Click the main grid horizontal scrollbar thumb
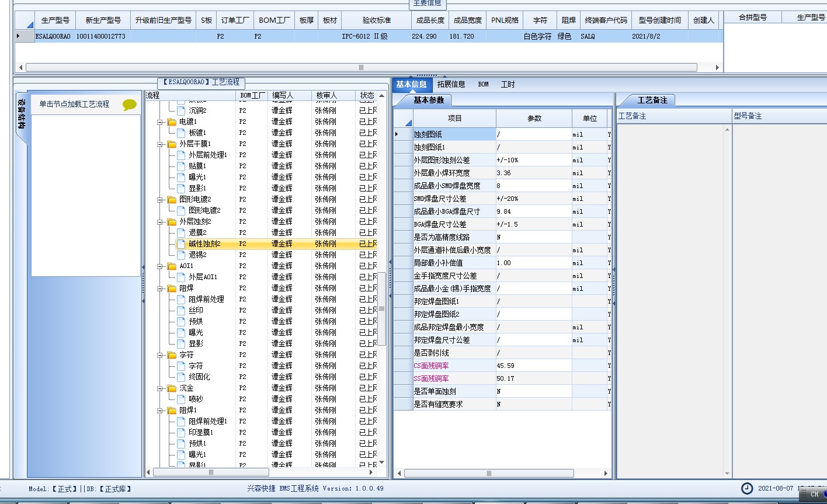 361,67
